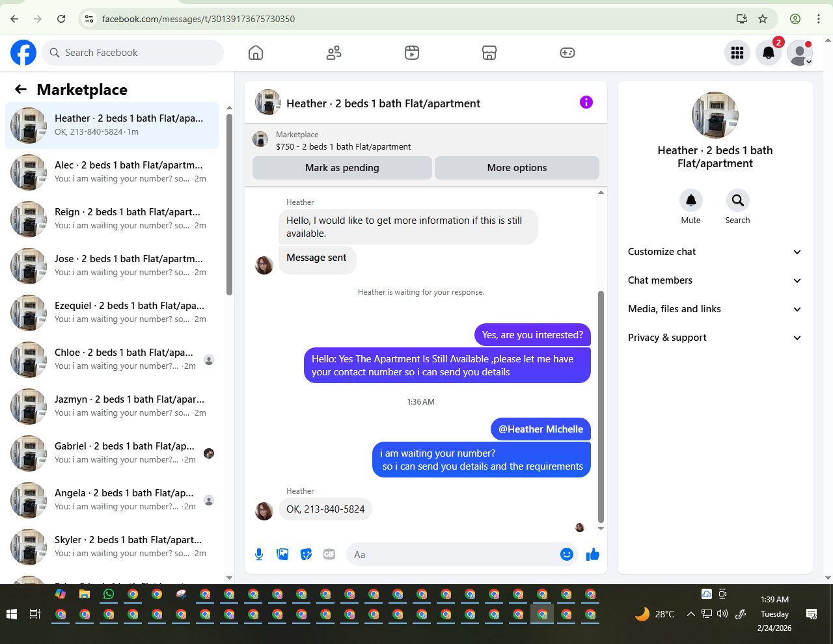833x644 pixels.
Task: Open the Video icon in top navigation
Action: 412,53
